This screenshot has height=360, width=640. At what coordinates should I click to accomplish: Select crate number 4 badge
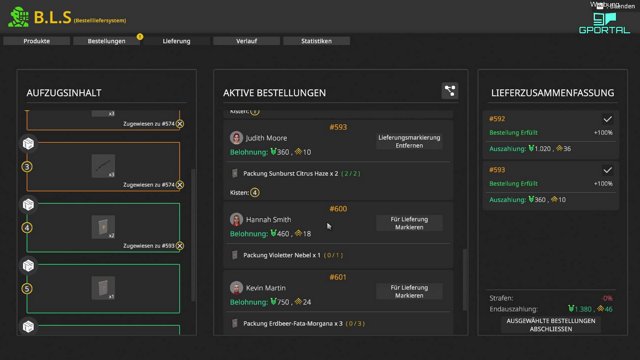pyautogui.click(x=27, y=228)
